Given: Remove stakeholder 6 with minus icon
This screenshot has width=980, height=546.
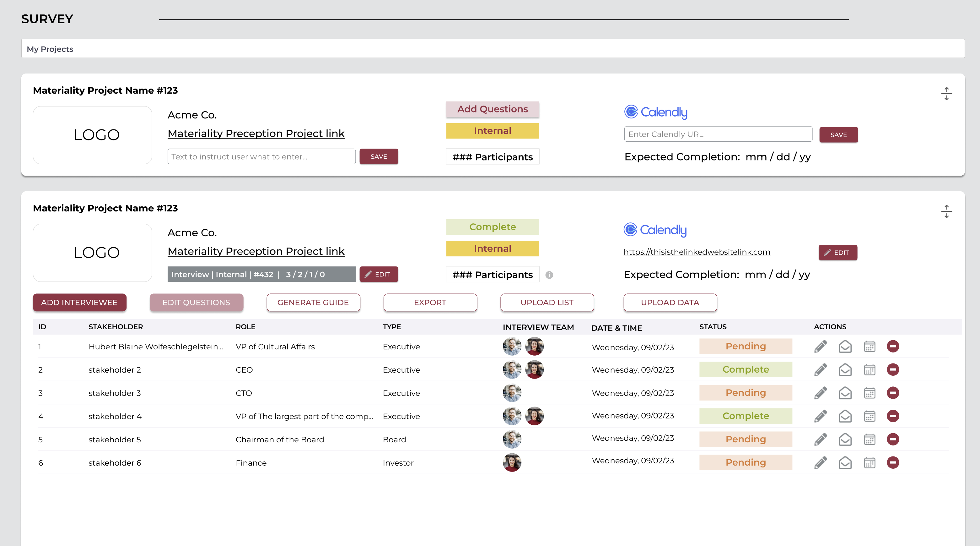Looking at the screenshot, I should (892, 462).
